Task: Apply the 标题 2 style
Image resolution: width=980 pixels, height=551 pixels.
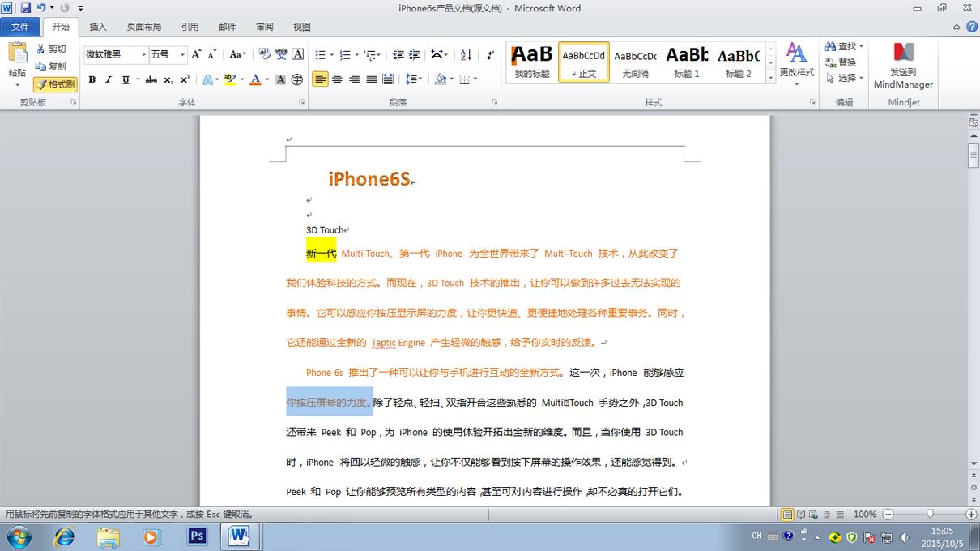Action: coord(738,62)
